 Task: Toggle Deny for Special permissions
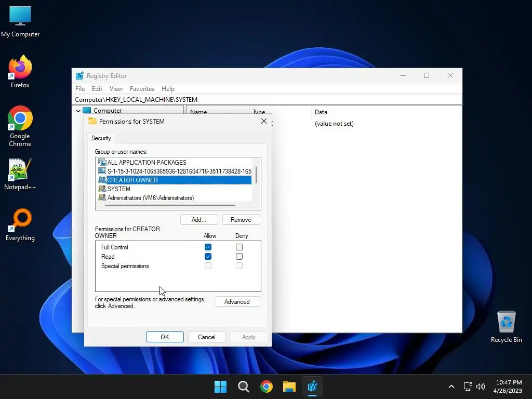(239, 265)
